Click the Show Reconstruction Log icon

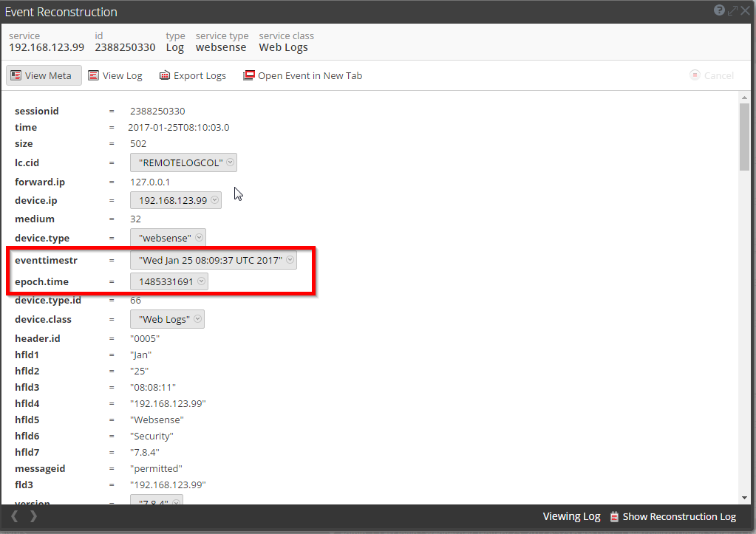614,517
